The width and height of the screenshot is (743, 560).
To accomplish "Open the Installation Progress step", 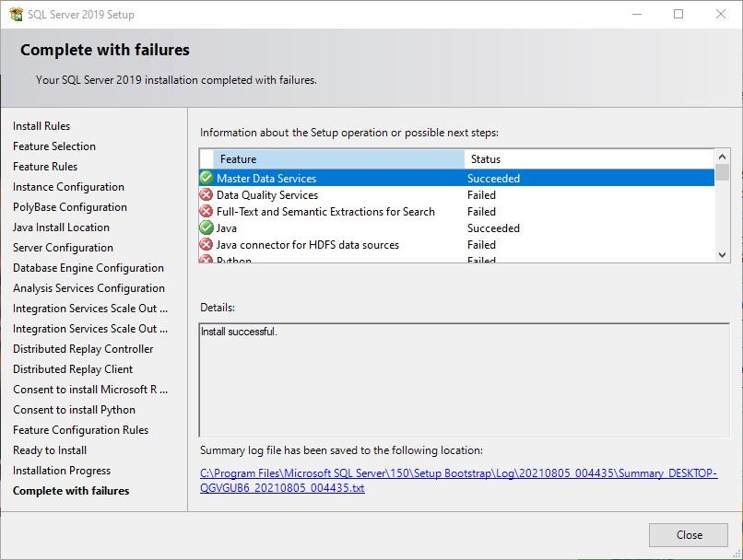I will point(62,471).
